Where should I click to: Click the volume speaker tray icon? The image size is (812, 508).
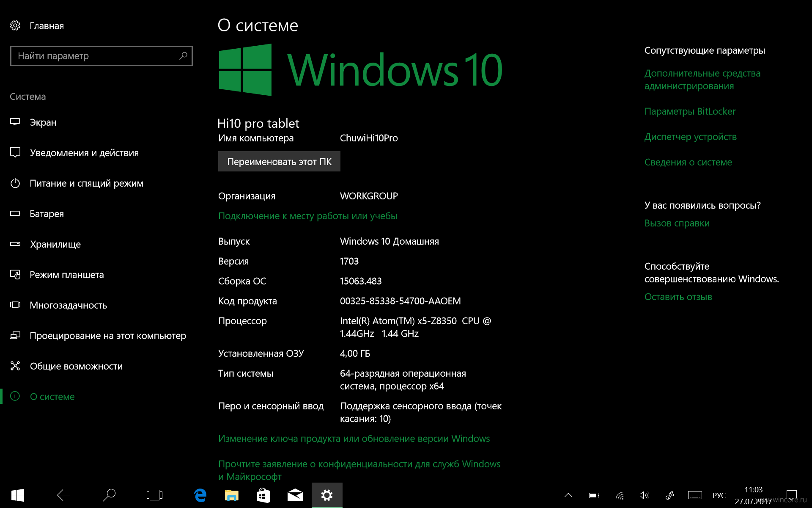tap(644, 495)
